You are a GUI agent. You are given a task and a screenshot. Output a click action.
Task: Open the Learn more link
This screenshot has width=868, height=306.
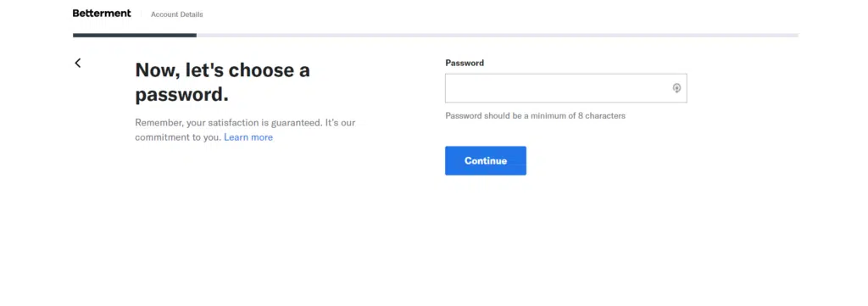pyautogui.click(x=248, y=137)
